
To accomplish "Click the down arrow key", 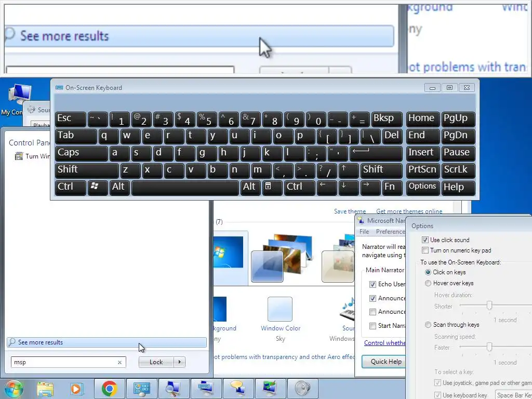I will click(x=349, y=188).
